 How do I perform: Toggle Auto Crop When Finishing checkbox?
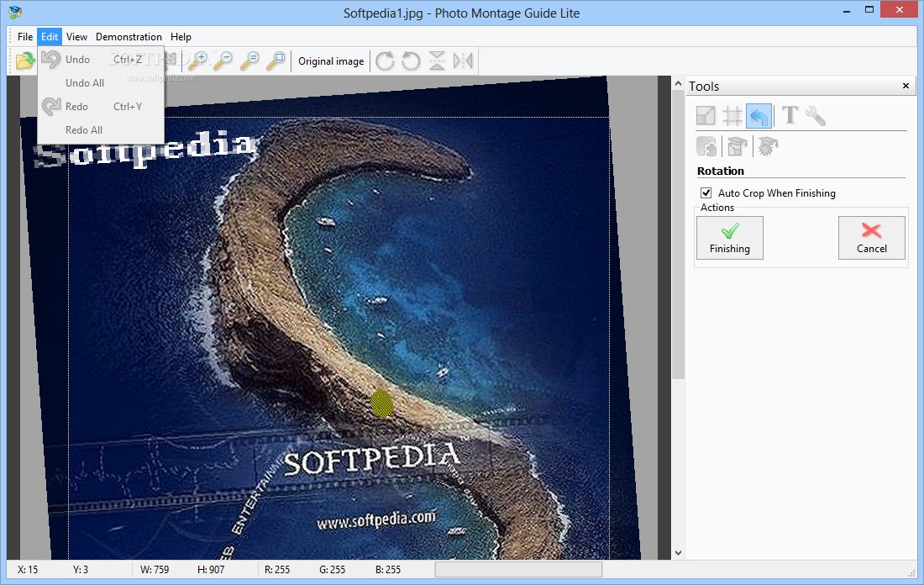(706, 192)
